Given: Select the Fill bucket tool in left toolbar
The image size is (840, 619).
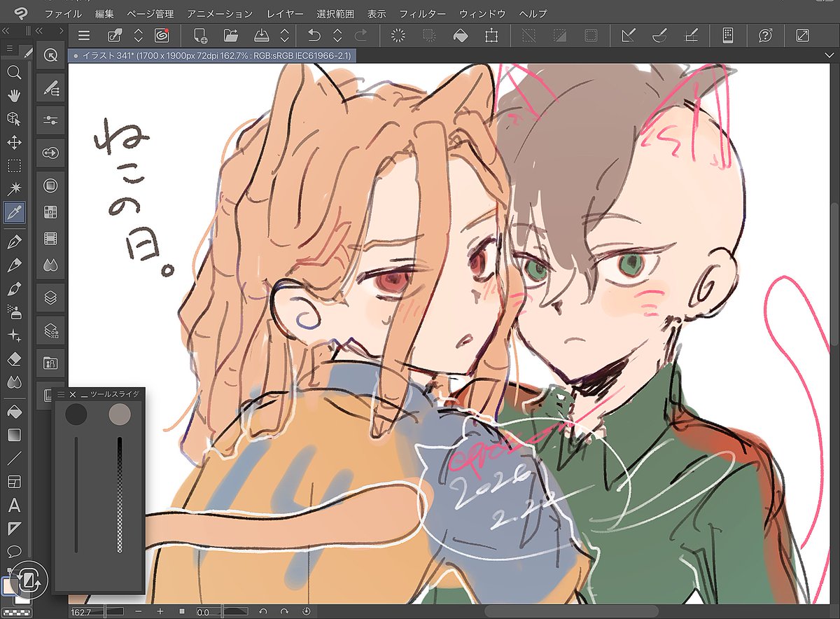Looking at the screenshot, I should [x=14, y=412].
